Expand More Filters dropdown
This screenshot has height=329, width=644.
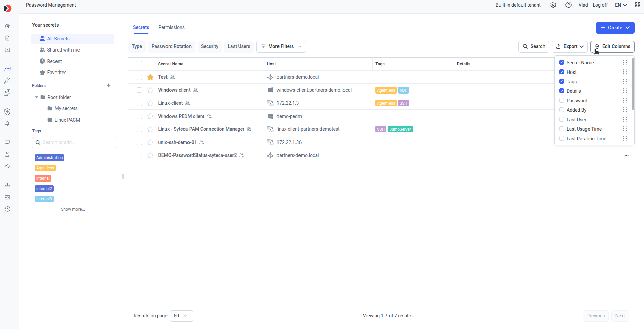point(281,47)
